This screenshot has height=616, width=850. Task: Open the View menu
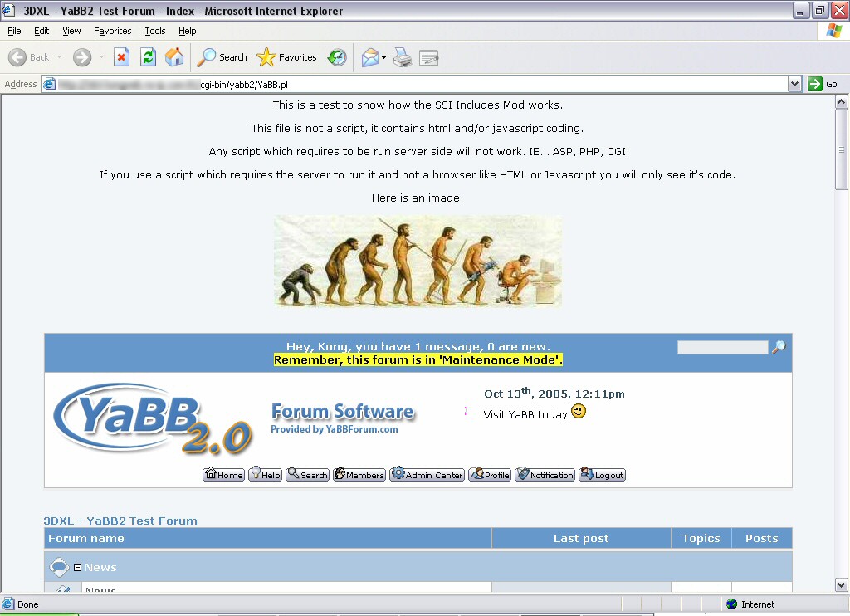[x=71, y=31]
